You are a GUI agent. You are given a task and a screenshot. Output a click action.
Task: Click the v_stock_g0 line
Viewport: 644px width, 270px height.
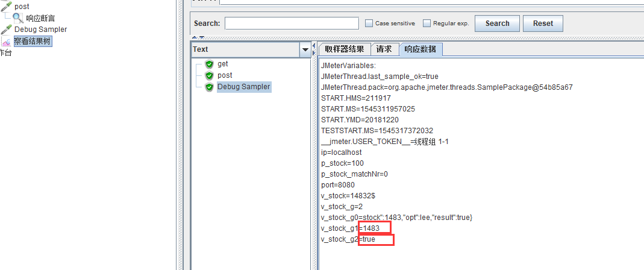(397, 218)
